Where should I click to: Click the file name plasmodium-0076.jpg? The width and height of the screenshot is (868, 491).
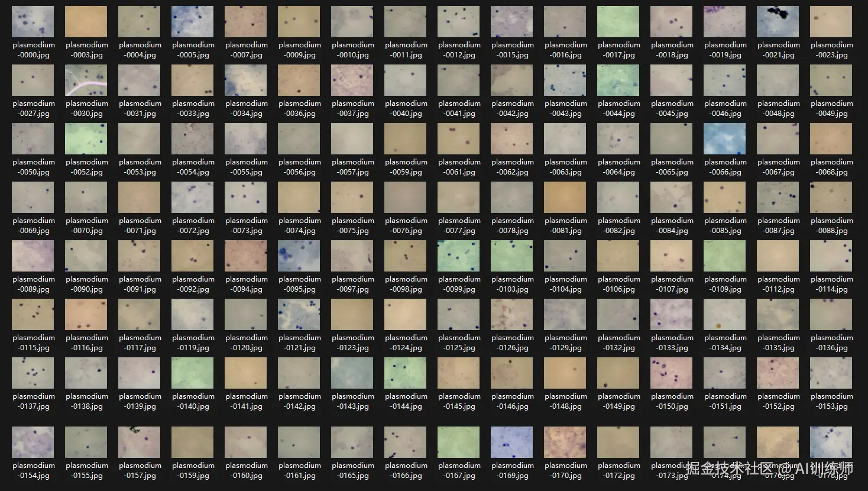pyautogui.click(x=406, y=225)
